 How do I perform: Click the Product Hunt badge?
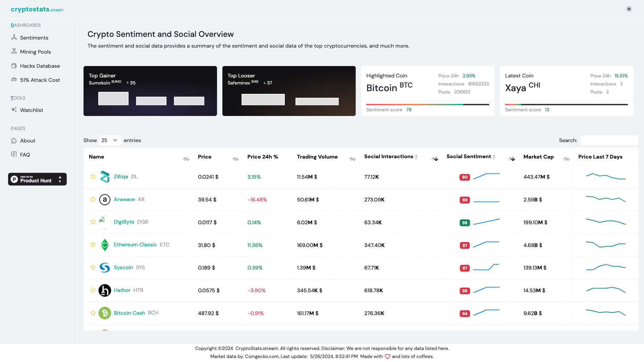point(37,179)
